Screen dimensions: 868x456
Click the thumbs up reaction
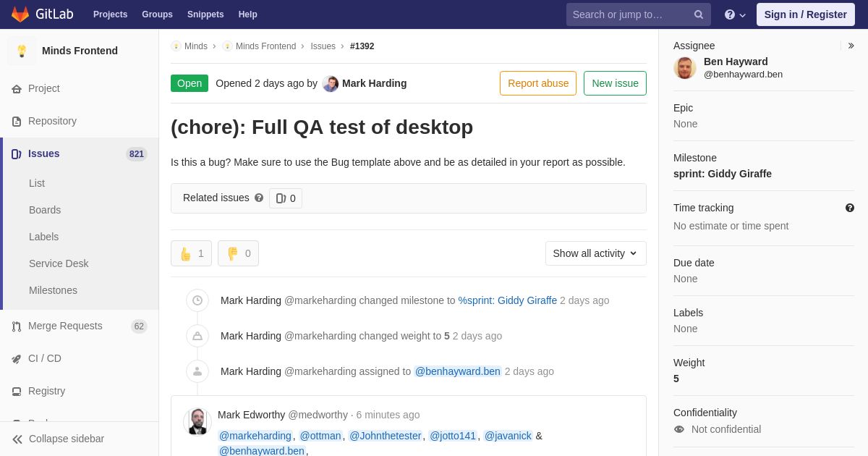tap(191, 253)
